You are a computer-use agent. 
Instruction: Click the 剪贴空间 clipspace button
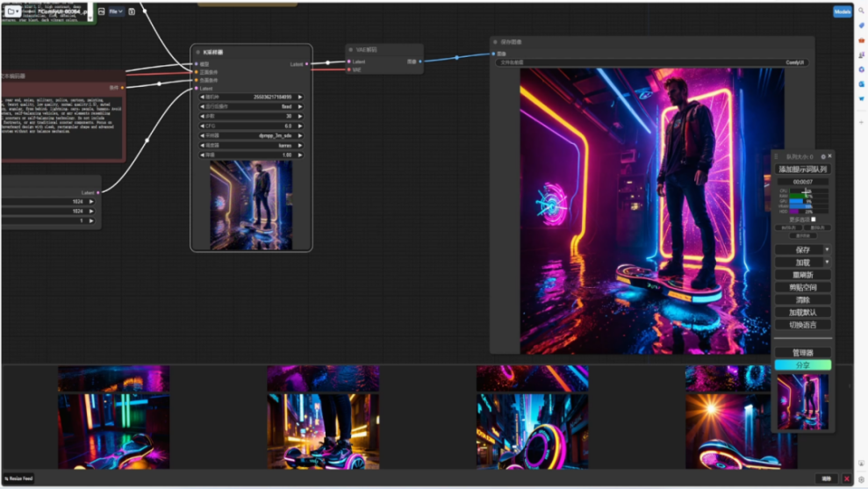pyautogui.click(x=803, y=287)
